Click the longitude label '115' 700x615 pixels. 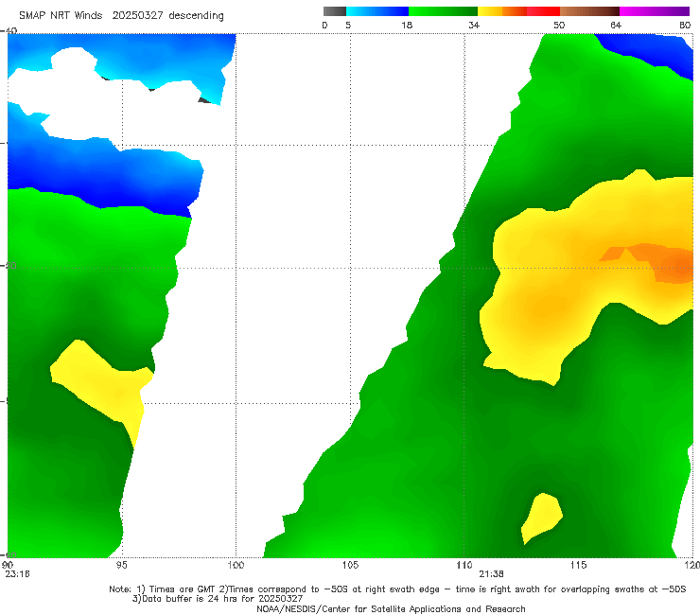[x=579, y=565]
